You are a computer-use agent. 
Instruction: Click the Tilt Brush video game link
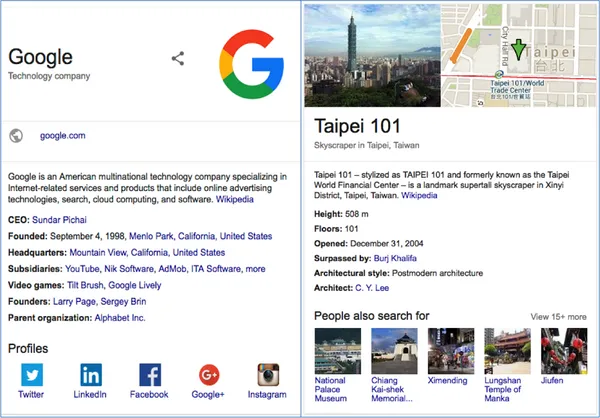tap(85, 285)
